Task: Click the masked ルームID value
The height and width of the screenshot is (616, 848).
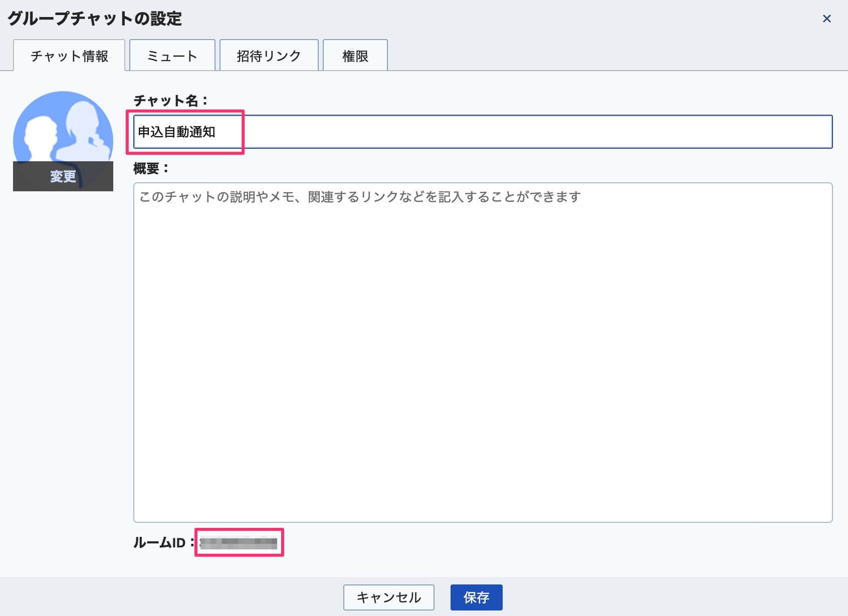Action: click(239, 541)
